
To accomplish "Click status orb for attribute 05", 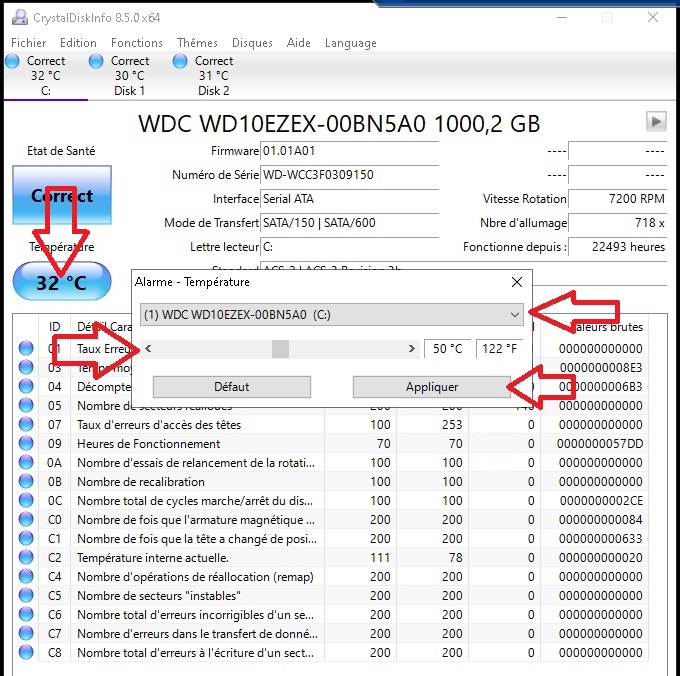I will [x=26, y=405].
